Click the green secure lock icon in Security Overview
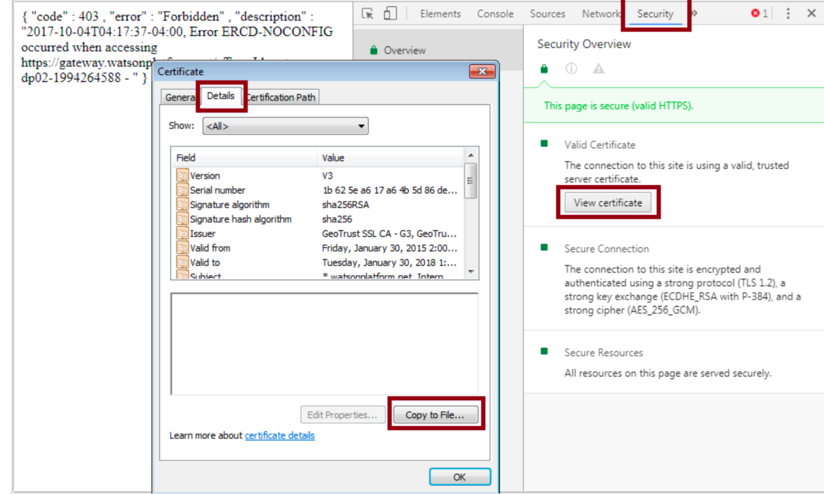Viewport: 824px width, 494px height. (544, 69)
